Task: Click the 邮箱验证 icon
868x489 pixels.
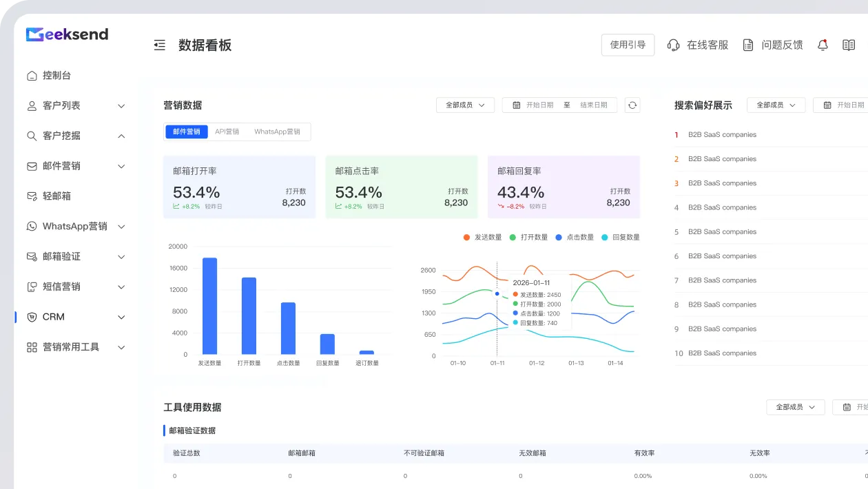Action: pos(32,257)
